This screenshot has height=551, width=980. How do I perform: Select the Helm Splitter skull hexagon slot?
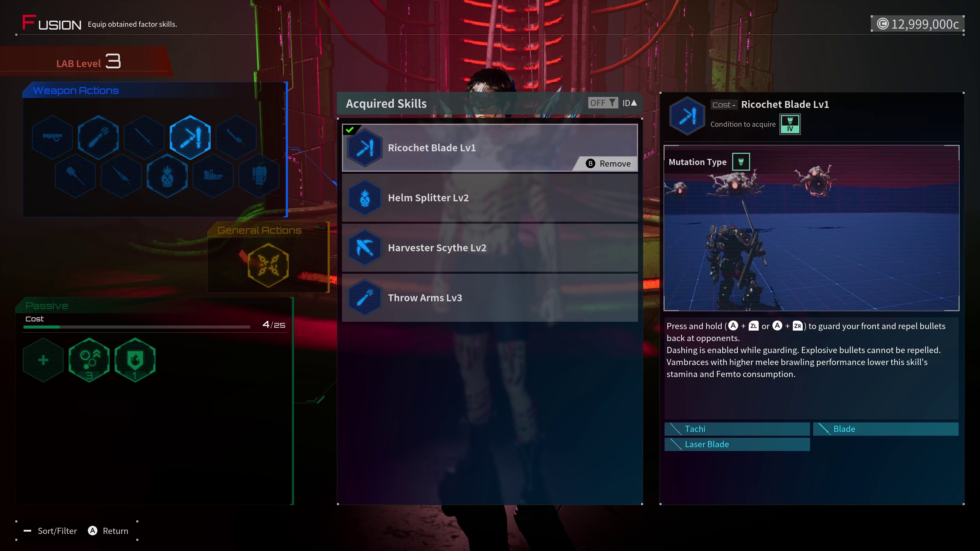coord(167,176)
